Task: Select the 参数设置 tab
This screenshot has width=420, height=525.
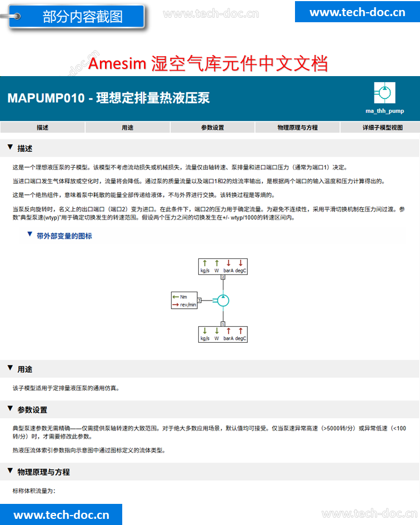Action: click(x=212, y=128)
